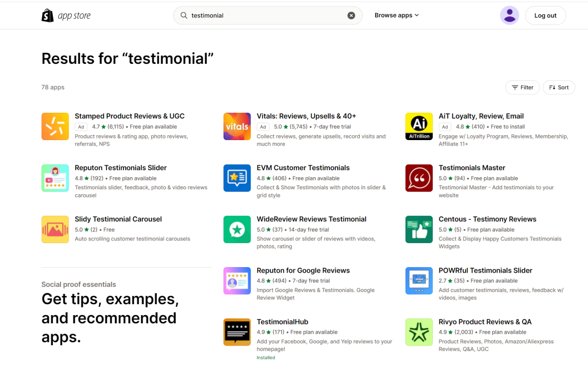
Task: Open TestimonialHub title link
Action: (283, 322)
